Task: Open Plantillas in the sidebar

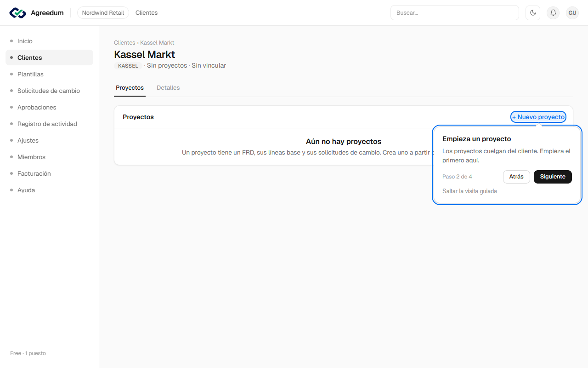Action: [x=49, y=74]
